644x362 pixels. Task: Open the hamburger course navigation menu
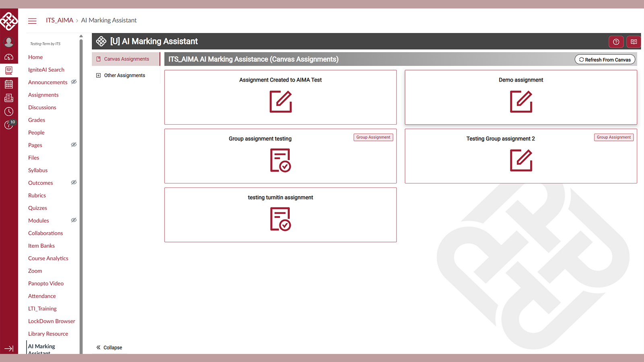[32, 21]
